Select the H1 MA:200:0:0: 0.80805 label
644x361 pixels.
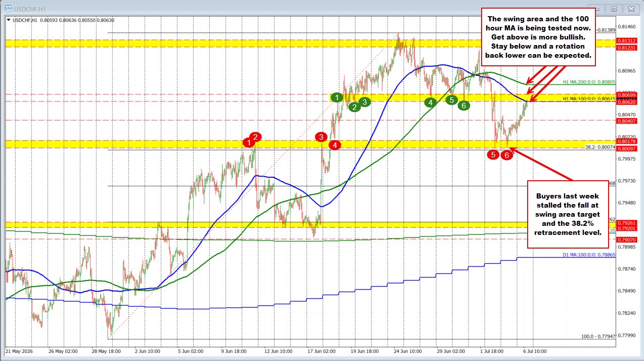click(x=588, y=82)
